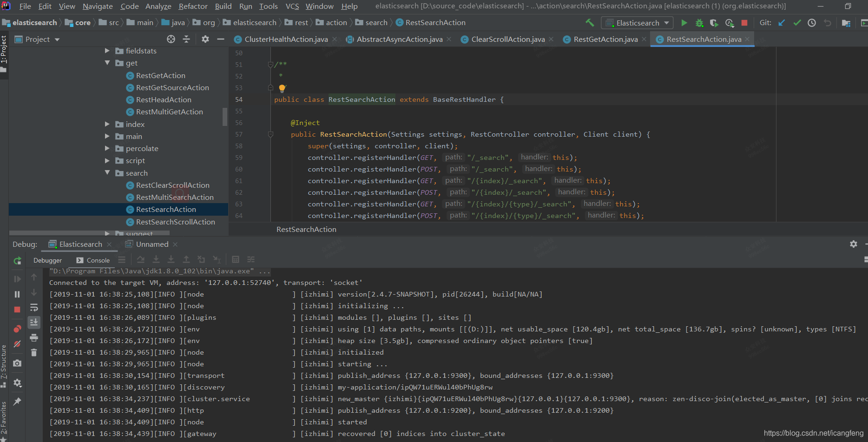The image size is (868, 442).
Task: Show Git history clock icon
Action: (x=812, y=23)
